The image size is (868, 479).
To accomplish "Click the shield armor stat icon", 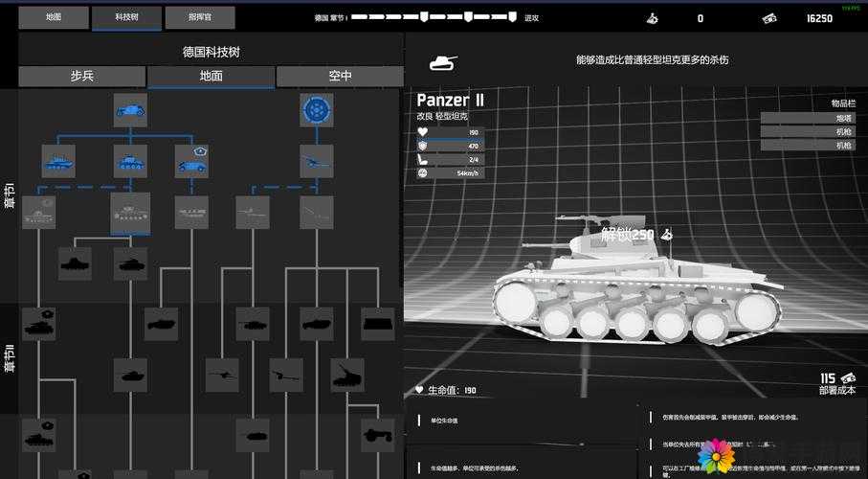I will click(423, 146).
